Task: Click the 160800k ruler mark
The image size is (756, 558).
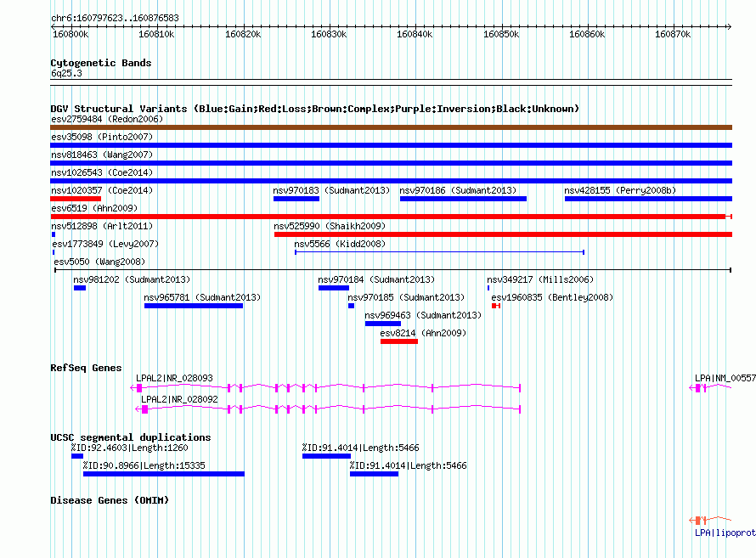Action: 71,34
